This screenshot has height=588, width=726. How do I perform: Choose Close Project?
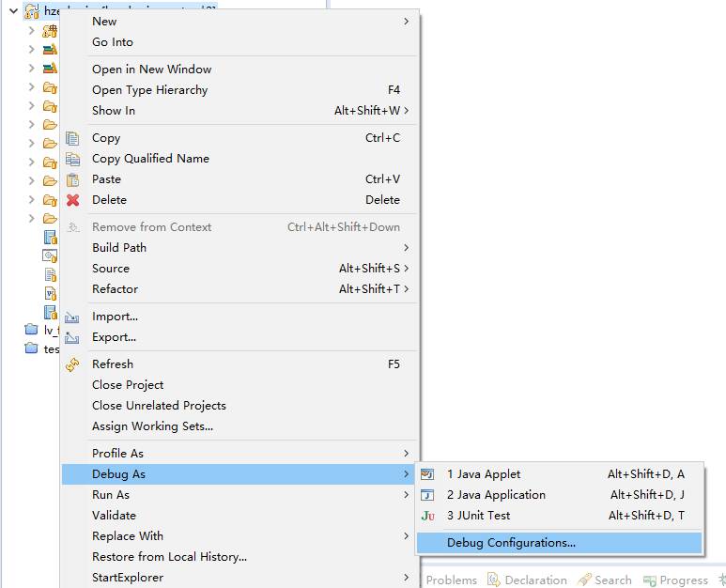pyautogui.click(x=239, y=385)
